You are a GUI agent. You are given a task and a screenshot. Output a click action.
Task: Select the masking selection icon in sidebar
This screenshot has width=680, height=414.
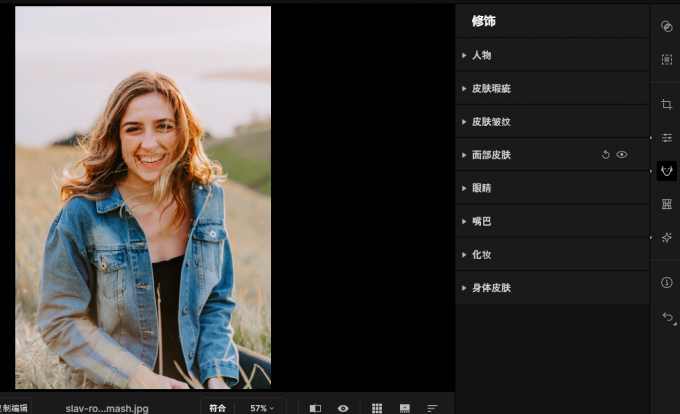667,59
